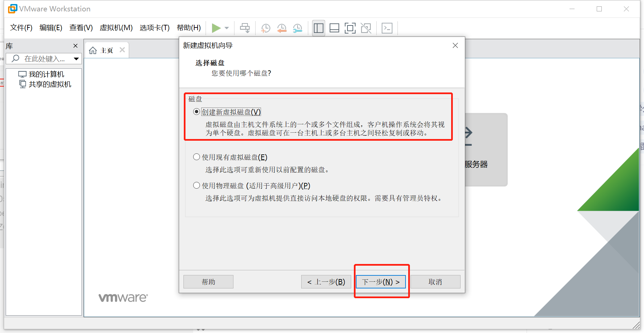Power on the virtual machine with the green play icon

click(x=216, y=28)
